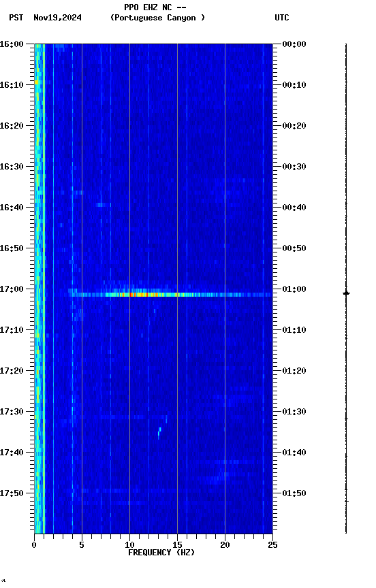Click the bright red-yellow event peak near 17:01
The image size is (376, 588).
tap(142, 295)
